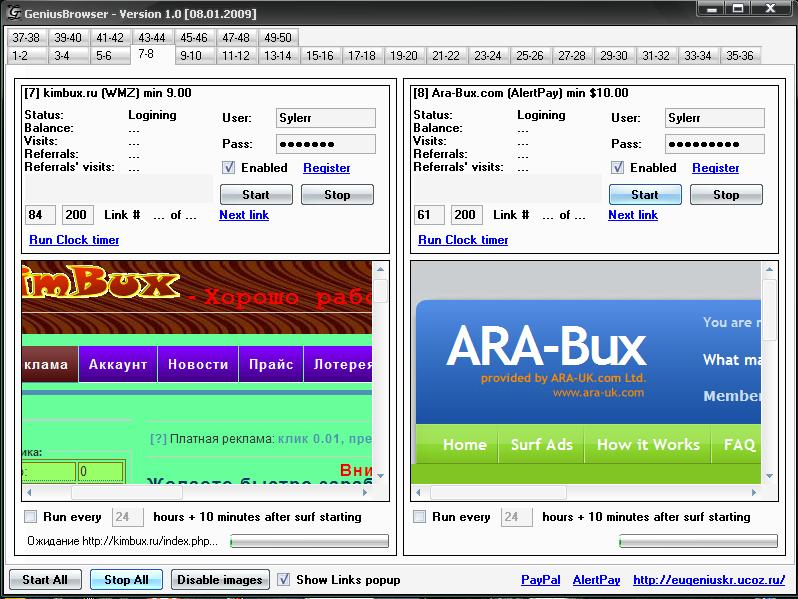Focus the Ara-Bux Pass field
The width and height of the screenshot is (798, 599).
point(715,144)
